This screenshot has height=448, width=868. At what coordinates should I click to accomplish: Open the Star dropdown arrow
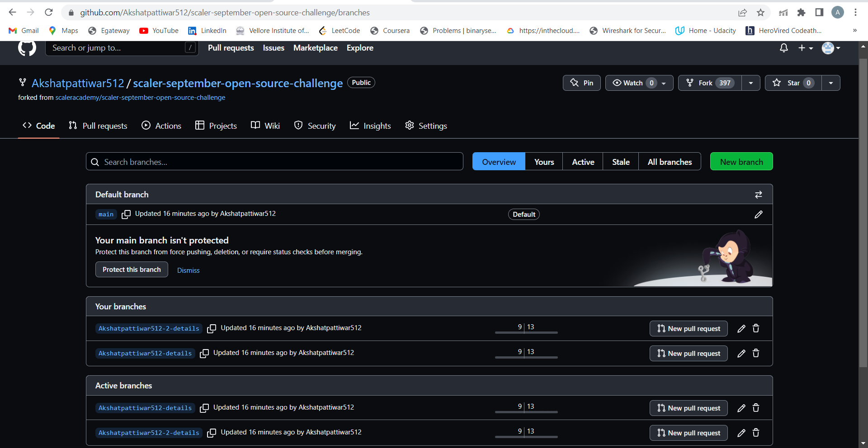click(831, 83)
